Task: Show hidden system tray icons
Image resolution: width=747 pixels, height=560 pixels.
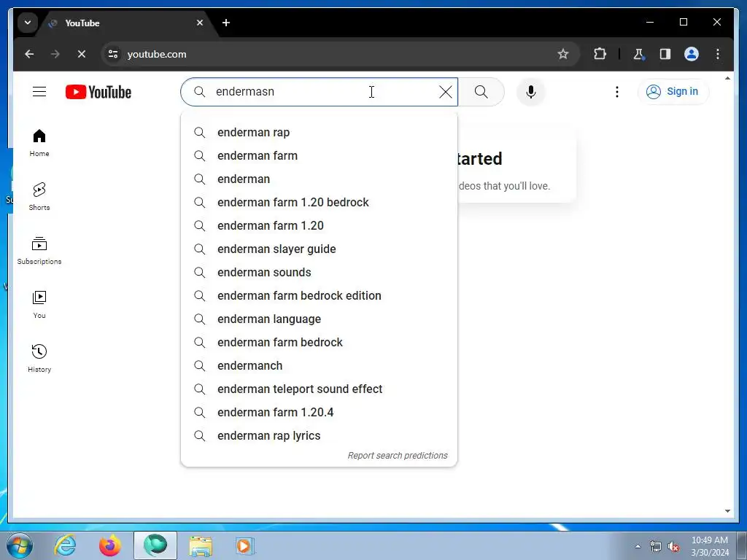Action: [638, 547]
